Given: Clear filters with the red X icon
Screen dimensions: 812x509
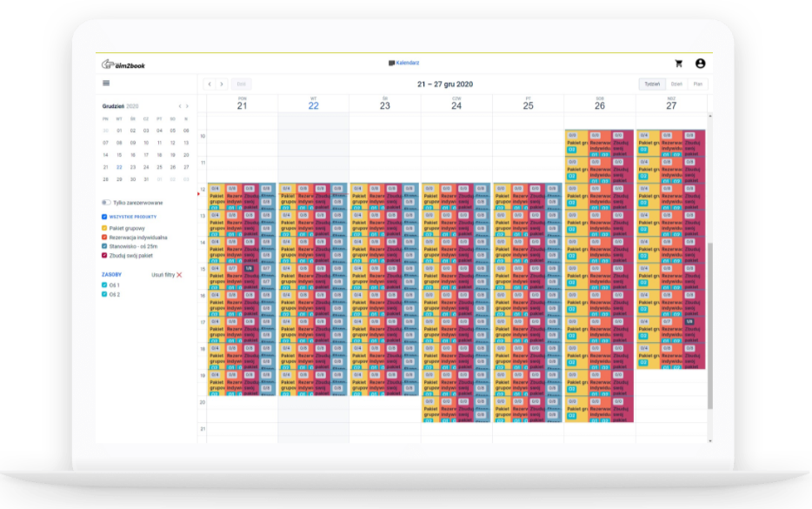Looking at the screenshot, I should (x=179, y=274).
